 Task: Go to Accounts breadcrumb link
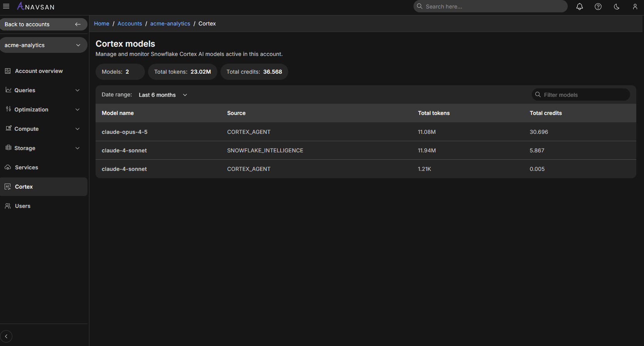pos(130,24)
